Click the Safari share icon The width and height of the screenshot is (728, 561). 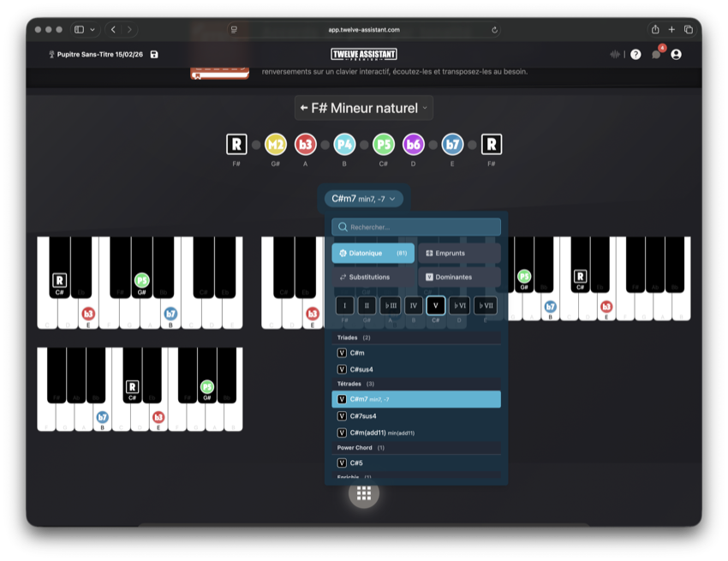[655, 29]
